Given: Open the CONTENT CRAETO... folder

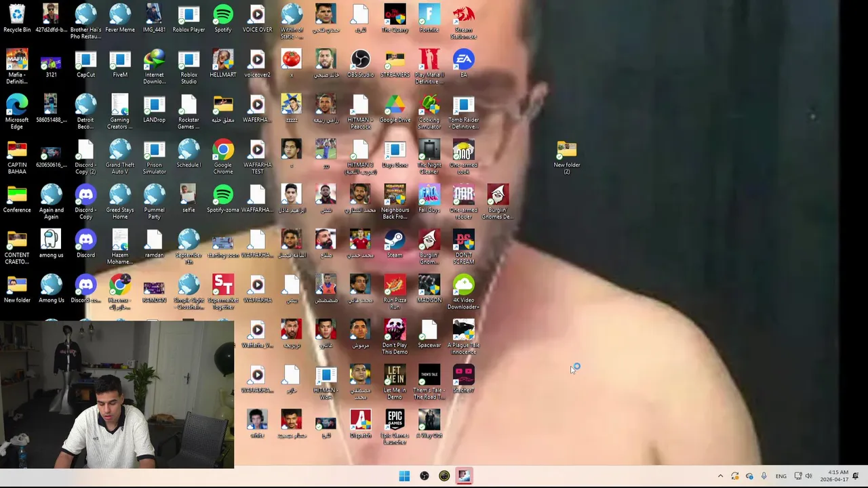Looking at the screenshot, I should tap(17, 247).
